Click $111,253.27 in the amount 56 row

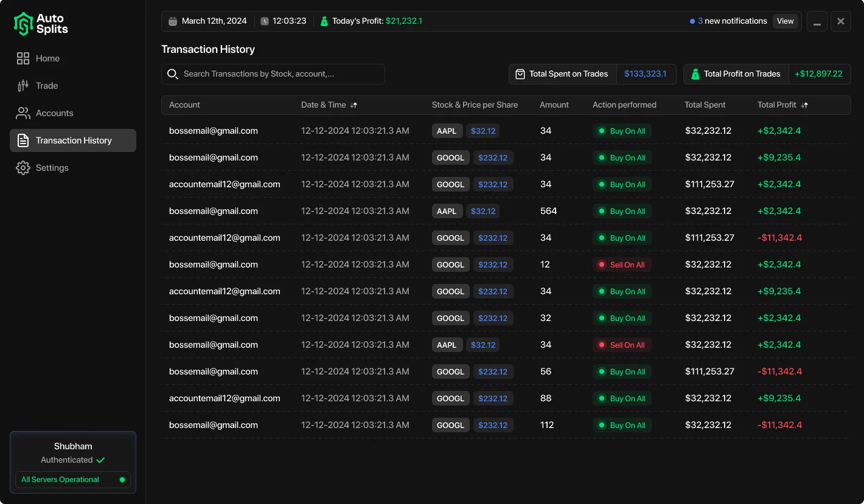pos(709,371)
